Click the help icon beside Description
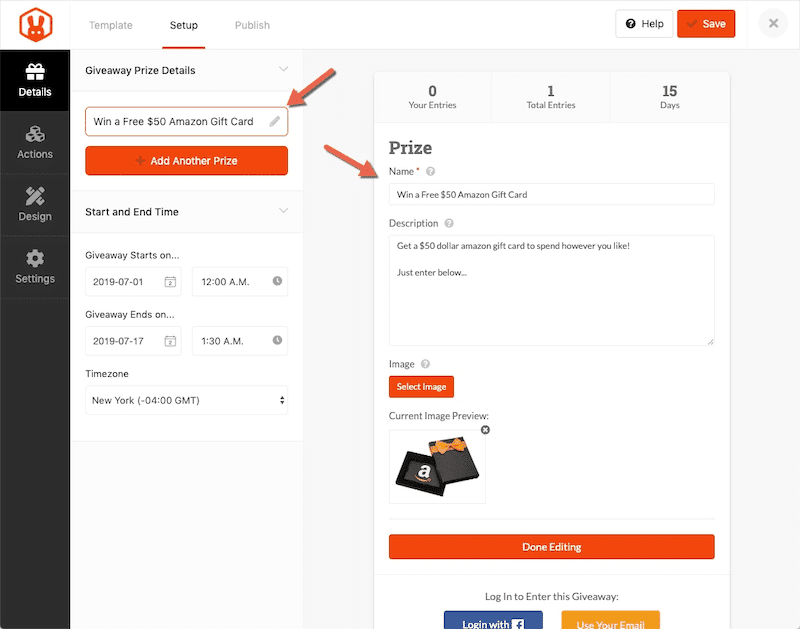This screenshot has width=800, height=629. (x=449, y=224)
